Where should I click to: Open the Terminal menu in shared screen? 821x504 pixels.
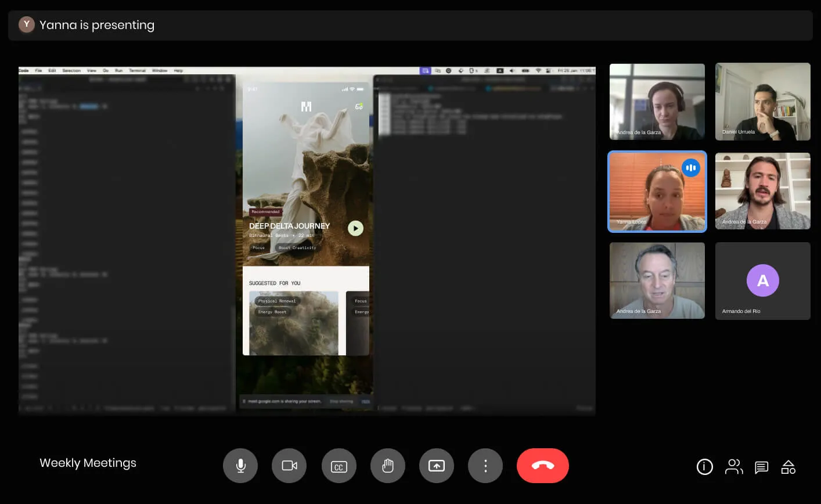[x=137, y=71]
